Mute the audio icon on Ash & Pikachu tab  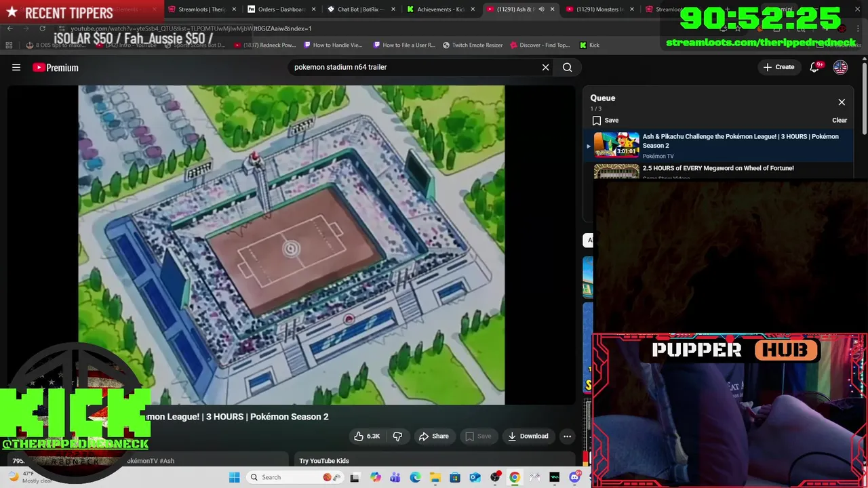tap(541, 9)
